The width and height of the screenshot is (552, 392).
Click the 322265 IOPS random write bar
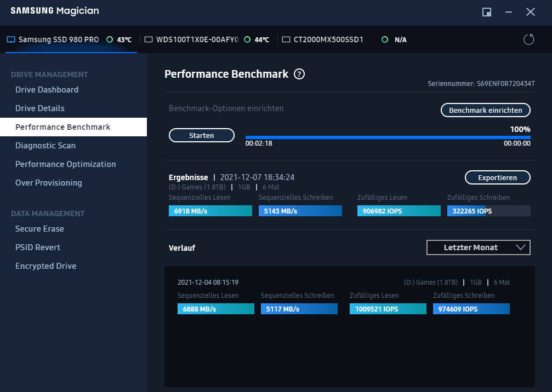click(488, 211)
